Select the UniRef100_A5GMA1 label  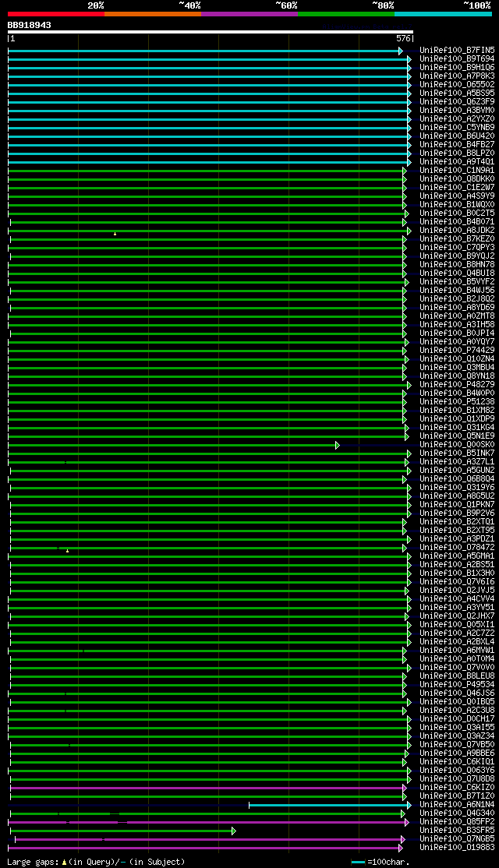(457, 556)
